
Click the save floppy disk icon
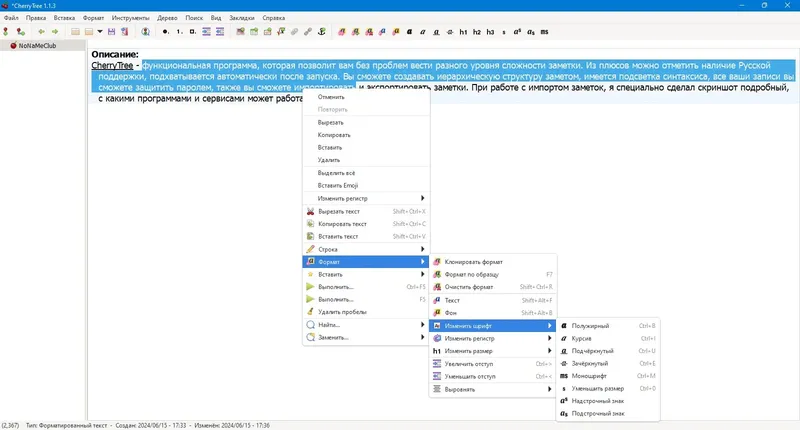111,32
